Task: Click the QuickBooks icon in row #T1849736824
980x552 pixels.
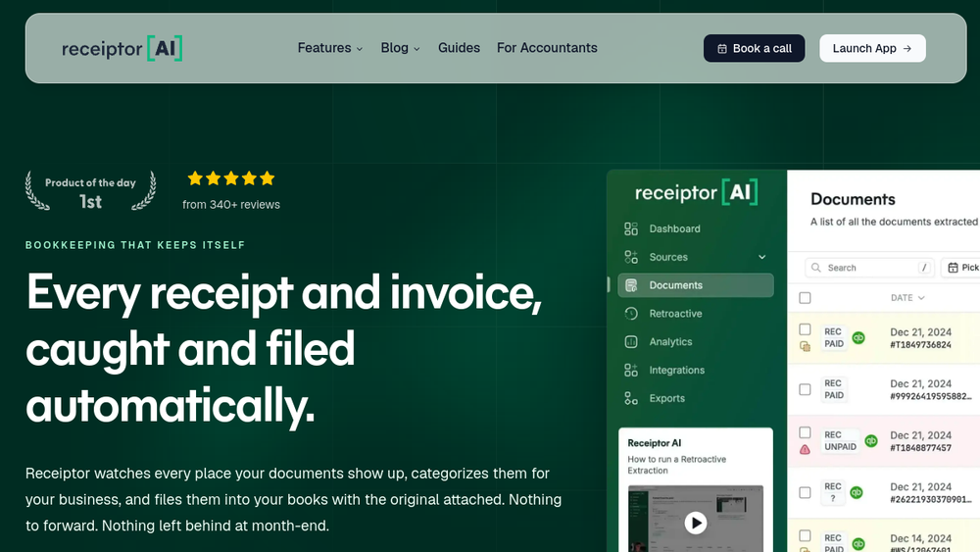Action: [858, 337]
